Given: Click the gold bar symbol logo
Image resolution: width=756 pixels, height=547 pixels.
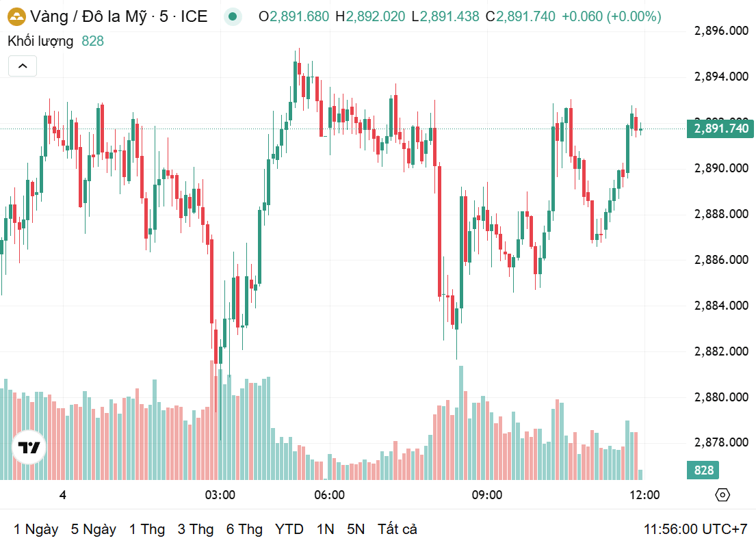Looking at the screenshot, I should [x=17, y=17].
